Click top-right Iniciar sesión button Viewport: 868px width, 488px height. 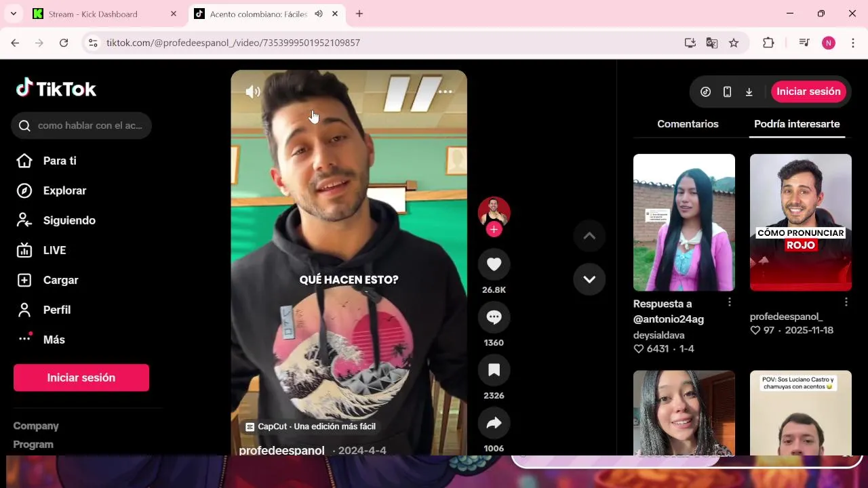pos(808,91)
